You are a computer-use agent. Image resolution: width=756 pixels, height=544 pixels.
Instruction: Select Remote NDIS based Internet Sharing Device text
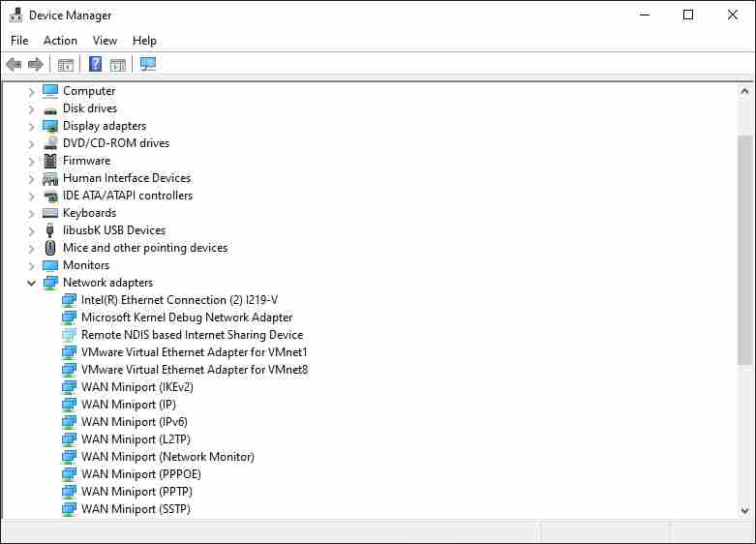click(x=192, y=335)
